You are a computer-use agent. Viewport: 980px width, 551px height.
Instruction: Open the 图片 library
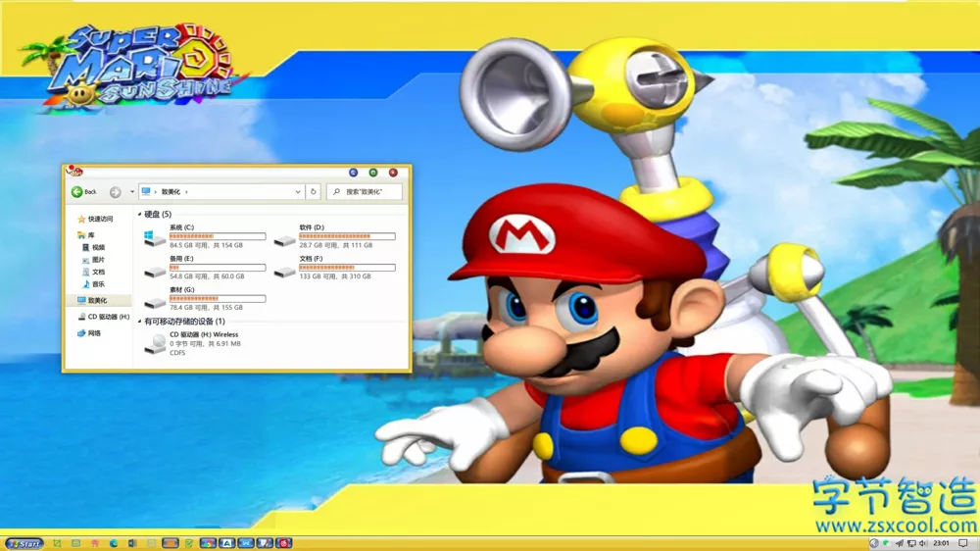pyautogui.click(x=94, y=260)
